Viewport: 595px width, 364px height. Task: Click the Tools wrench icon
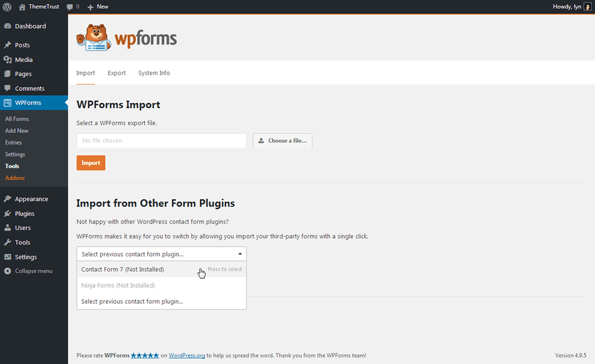tap(8, 242)
